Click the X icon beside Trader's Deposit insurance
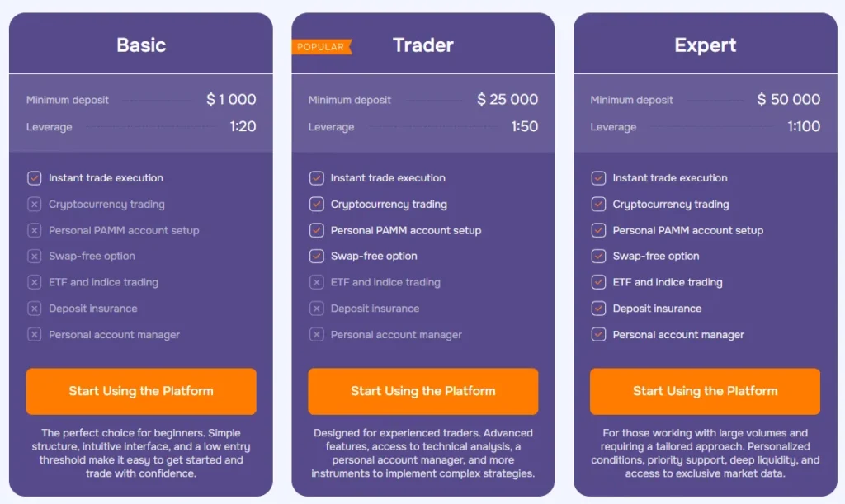The height and width of the screenshot is (504, 845). (316, 309)
